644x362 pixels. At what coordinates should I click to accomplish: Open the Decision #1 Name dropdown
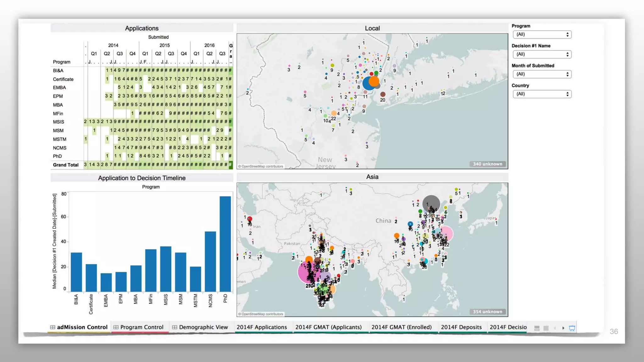click(x=542, y=54)
